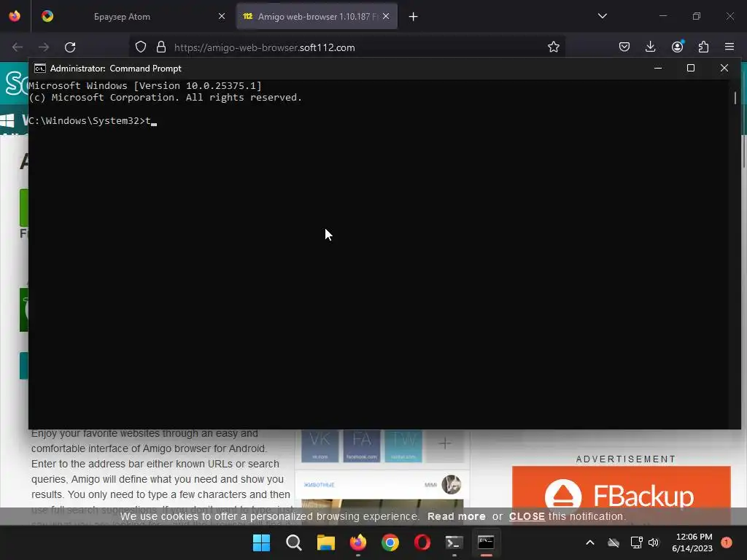Close the Administrator Command Prompt window
747x560 pixels.
tap(724, 69)
